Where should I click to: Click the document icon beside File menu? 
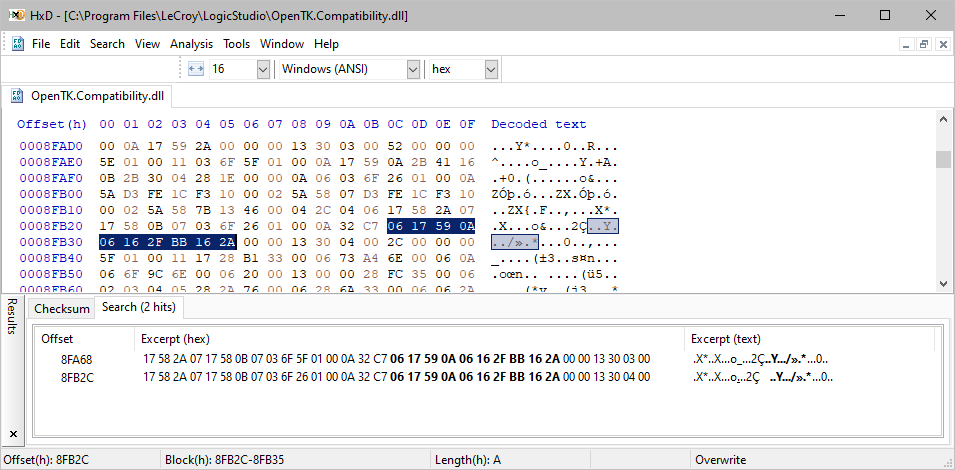click(x=18, y=44)
